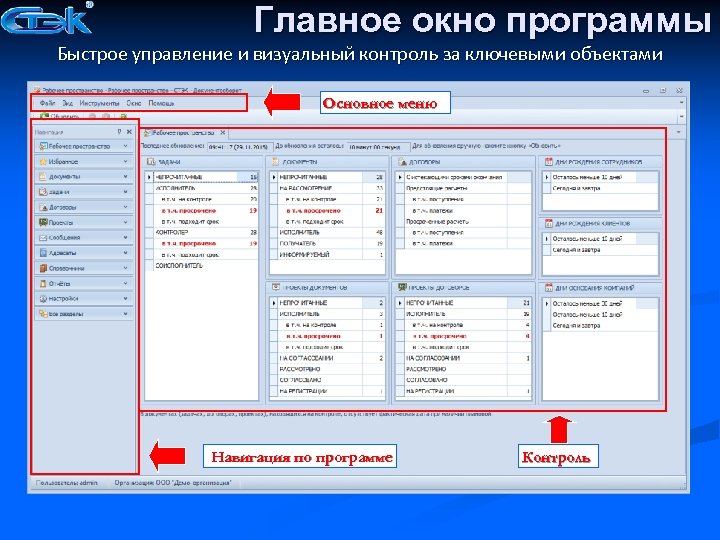Click the Задачи navigation icon
Screen dimensions: 720x540
coord(43,192)
